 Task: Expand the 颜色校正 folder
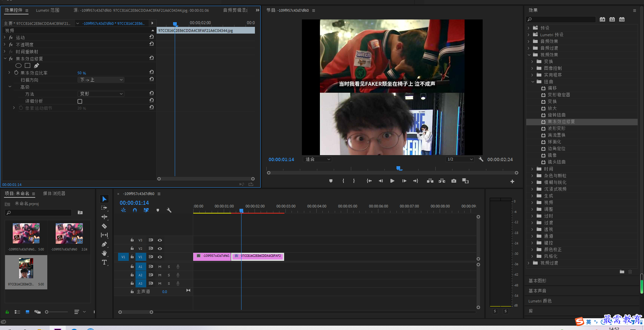click(x=532, y=249)
